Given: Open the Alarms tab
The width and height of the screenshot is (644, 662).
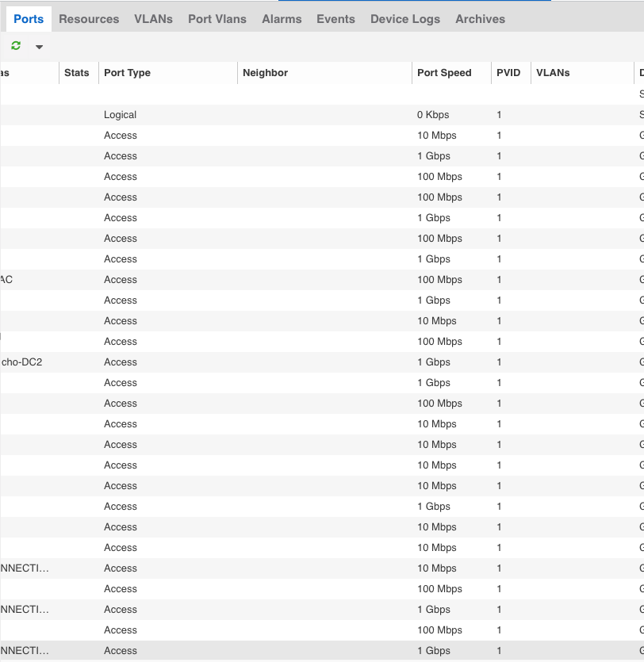Looking at the screenshot, I should click(x=282, y=19).
